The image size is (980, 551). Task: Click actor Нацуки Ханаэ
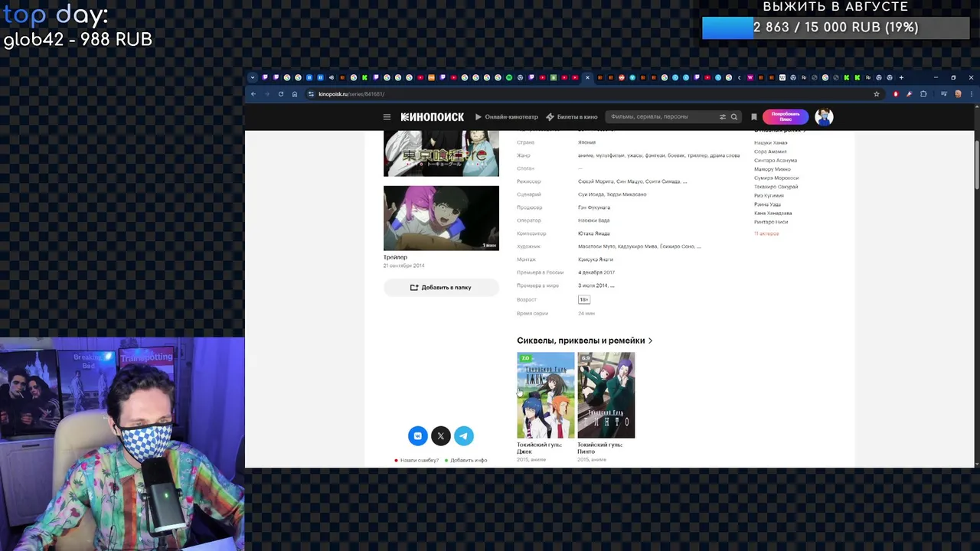click(770, 143)
